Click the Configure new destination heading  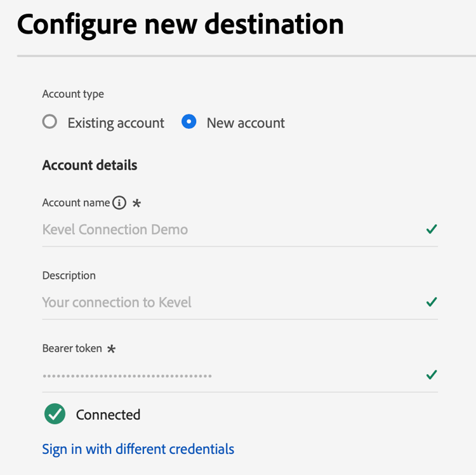pos(180,25)
